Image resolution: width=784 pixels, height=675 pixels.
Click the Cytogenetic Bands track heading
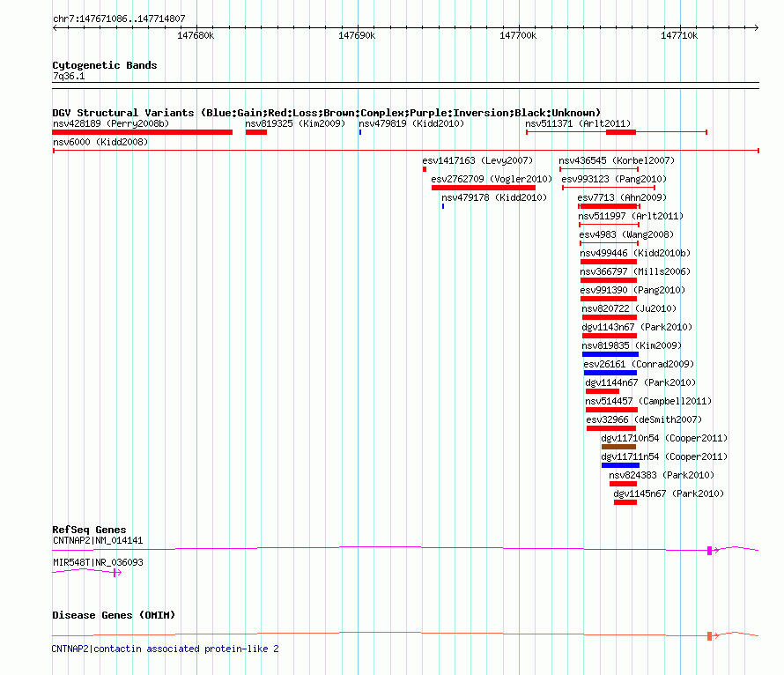click(x=104, y=65)
